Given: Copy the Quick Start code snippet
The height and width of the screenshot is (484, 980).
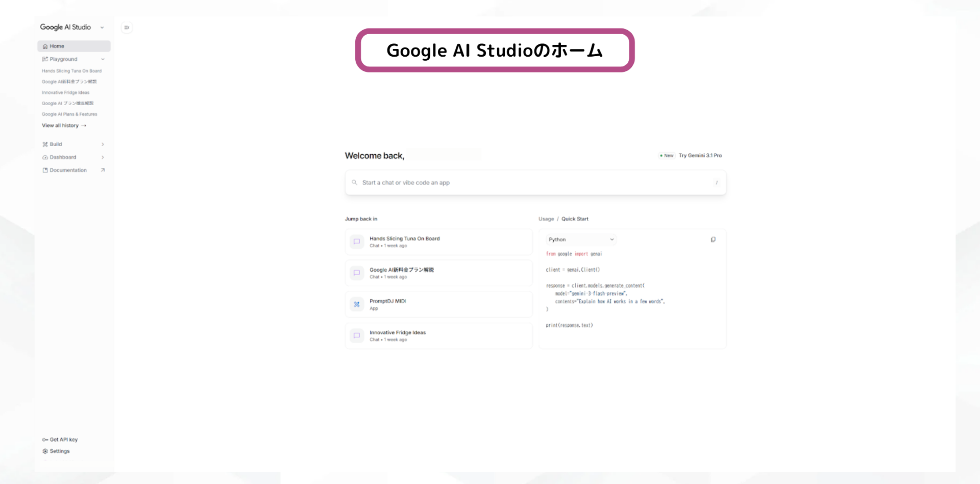Looking at the screenshot, I should point(713,239).
